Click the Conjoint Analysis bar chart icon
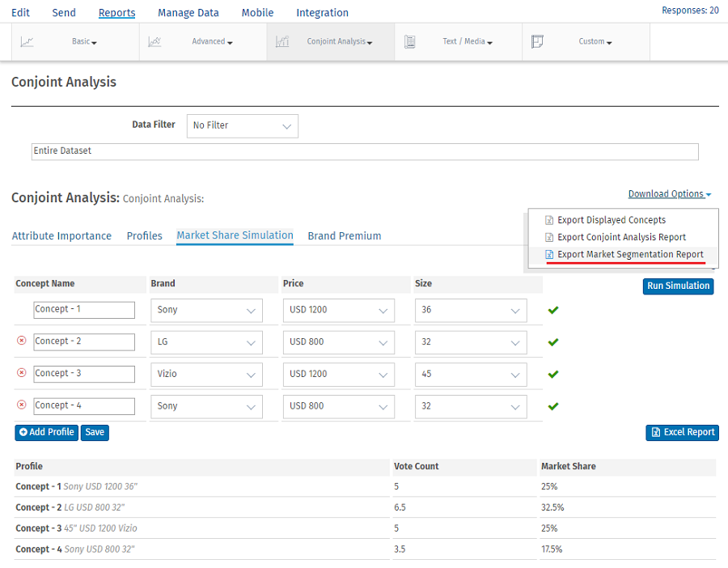 (x=282, y=41)
